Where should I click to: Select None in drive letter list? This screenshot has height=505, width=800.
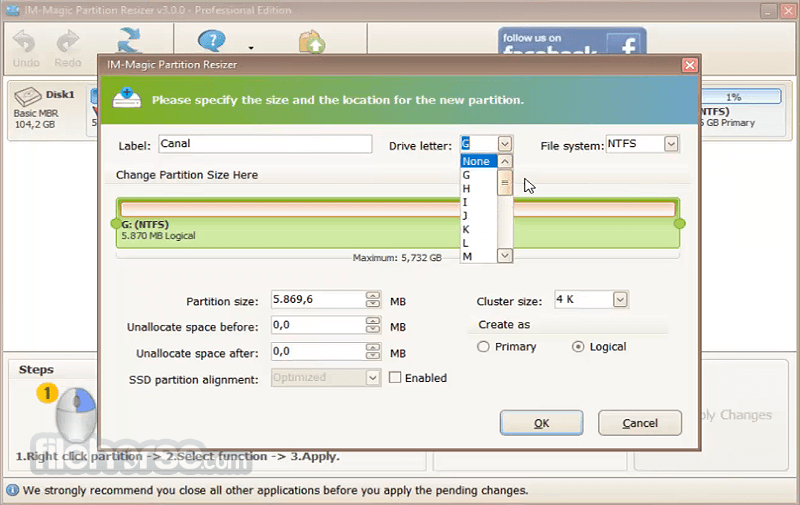479,161
